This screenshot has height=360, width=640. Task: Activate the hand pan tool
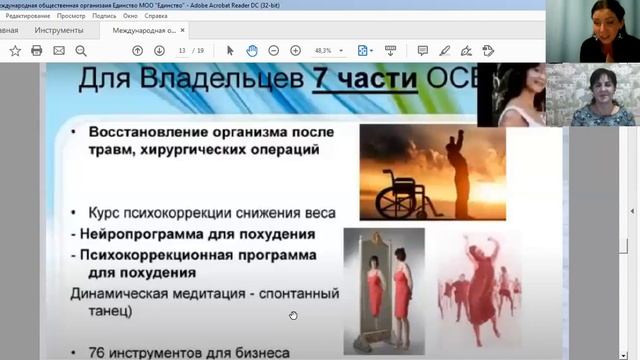coord(252,51)
